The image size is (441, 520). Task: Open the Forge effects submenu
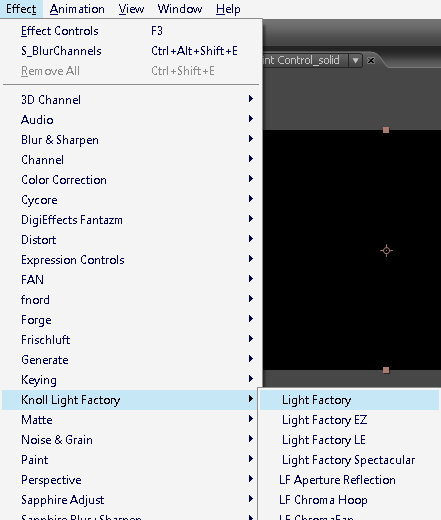pyautogui.click(x=130, y=320)
